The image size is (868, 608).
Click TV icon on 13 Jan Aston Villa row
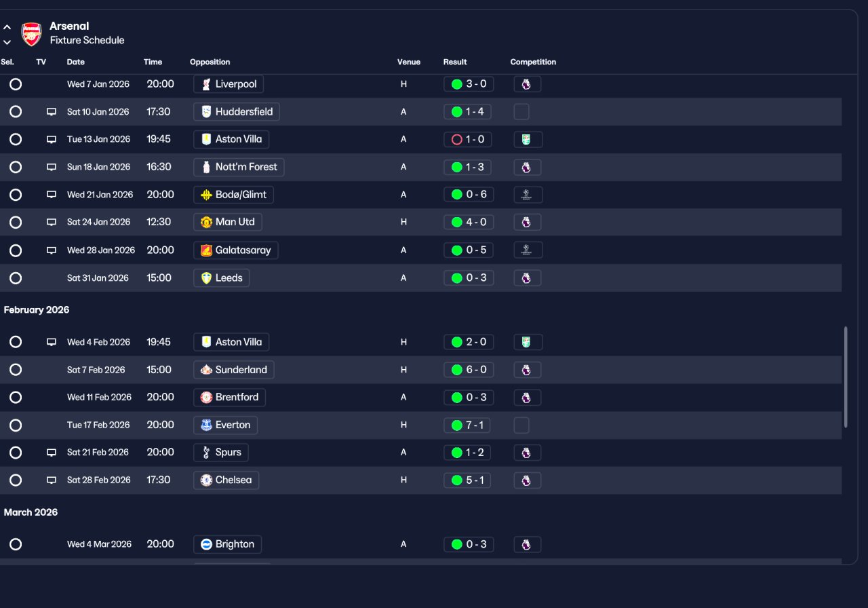(x=52, y=139)
